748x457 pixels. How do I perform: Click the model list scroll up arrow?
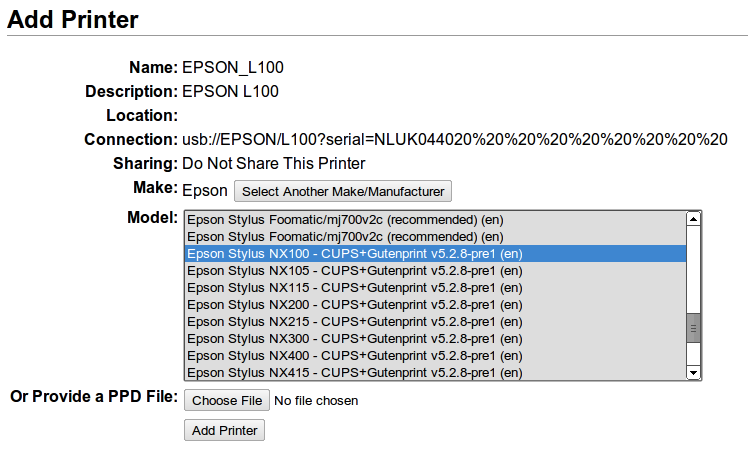pos(693,219)
